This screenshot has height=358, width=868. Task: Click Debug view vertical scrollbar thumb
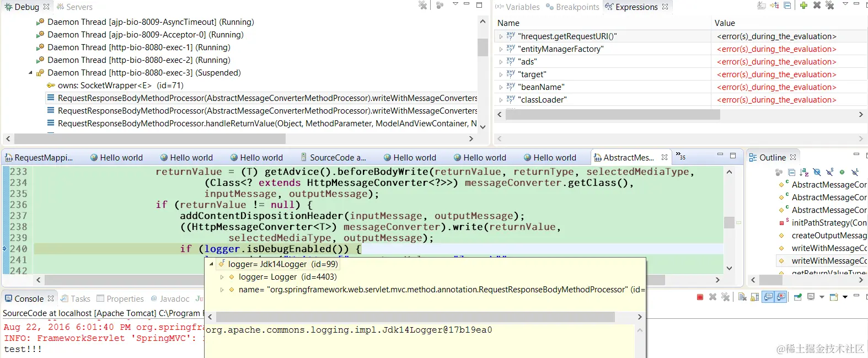coord(483,47)
